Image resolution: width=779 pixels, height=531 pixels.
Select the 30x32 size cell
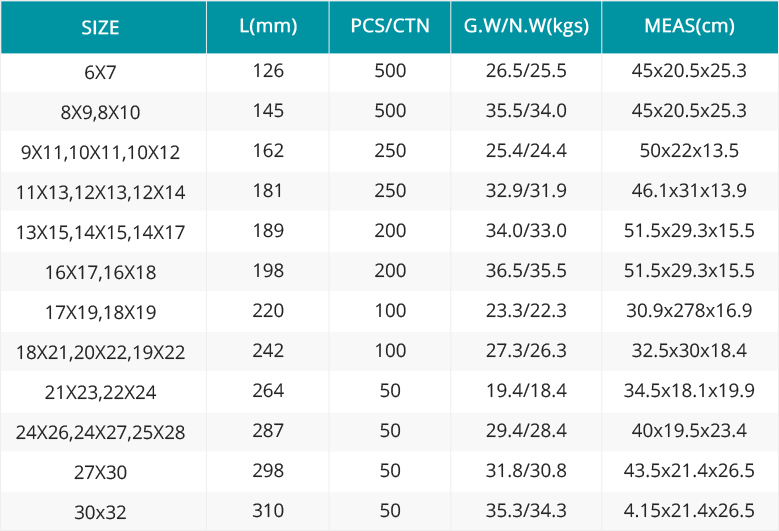pyautogui.click(x=100, y=512)
